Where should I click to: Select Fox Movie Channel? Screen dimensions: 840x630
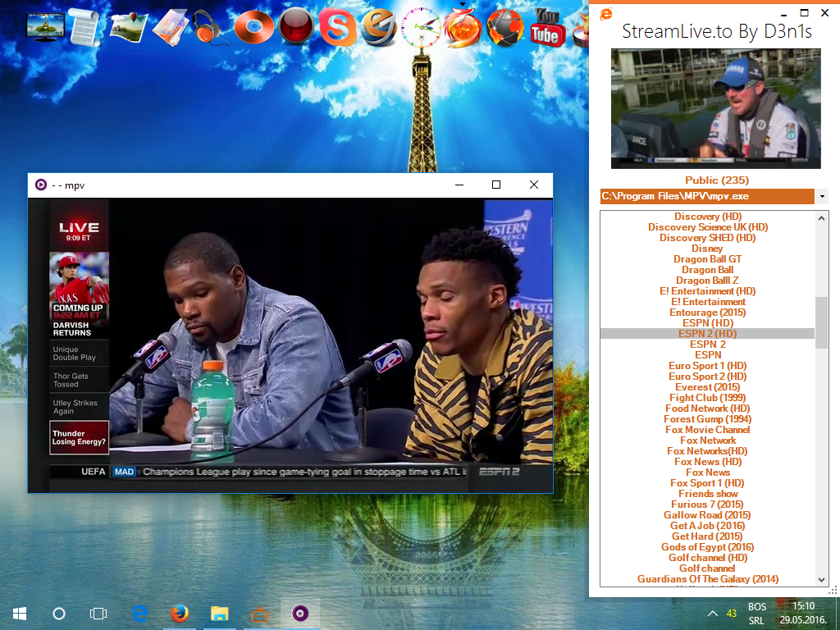coord(708,430)
